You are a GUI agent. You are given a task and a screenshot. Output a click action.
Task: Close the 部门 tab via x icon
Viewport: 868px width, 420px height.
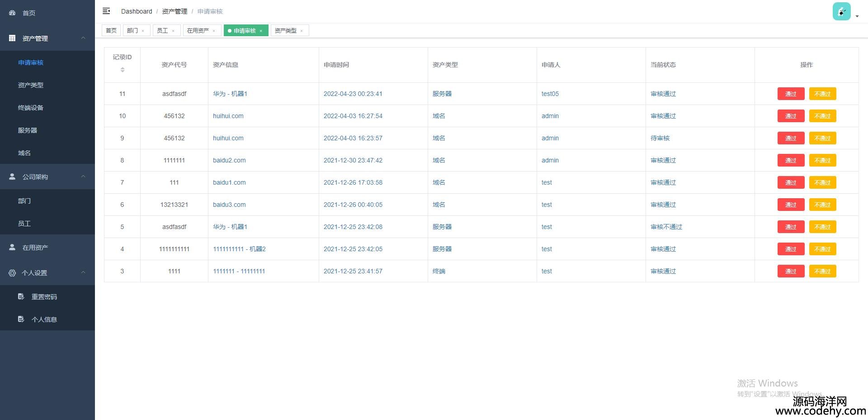[143, 31]
